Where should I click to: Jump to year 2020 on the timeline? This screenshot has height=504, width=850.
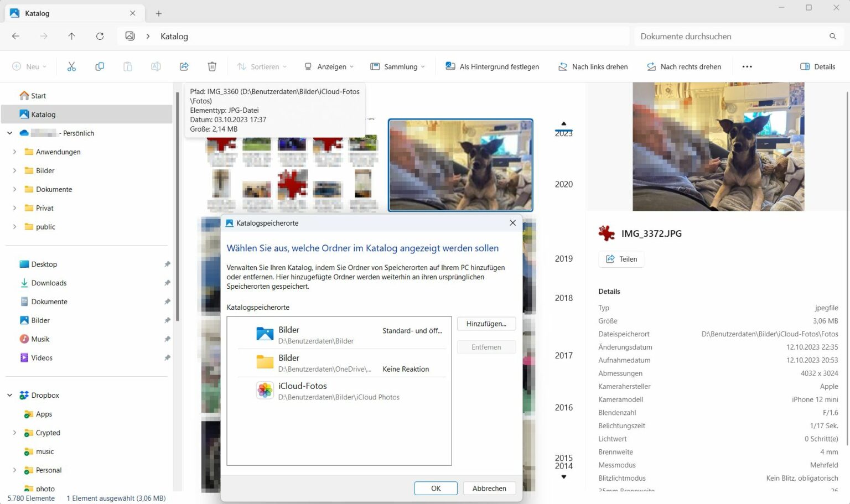click(x=563, y=184)
